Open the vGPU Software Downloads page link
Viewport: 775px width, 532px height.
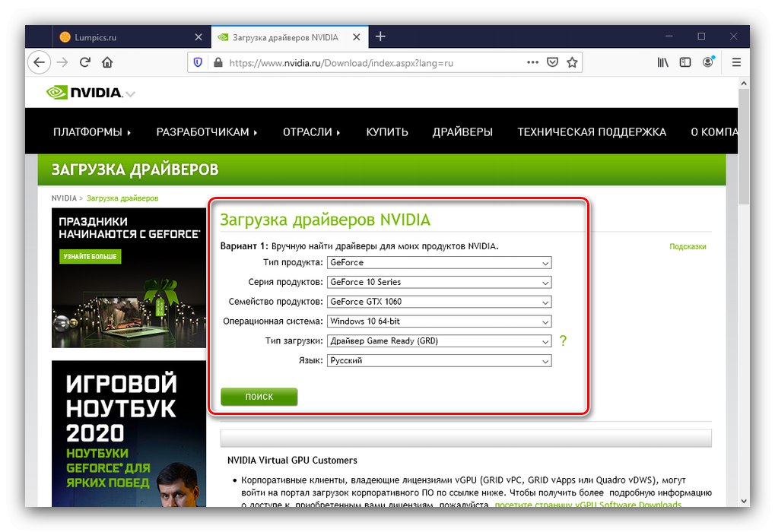point(588,504)
